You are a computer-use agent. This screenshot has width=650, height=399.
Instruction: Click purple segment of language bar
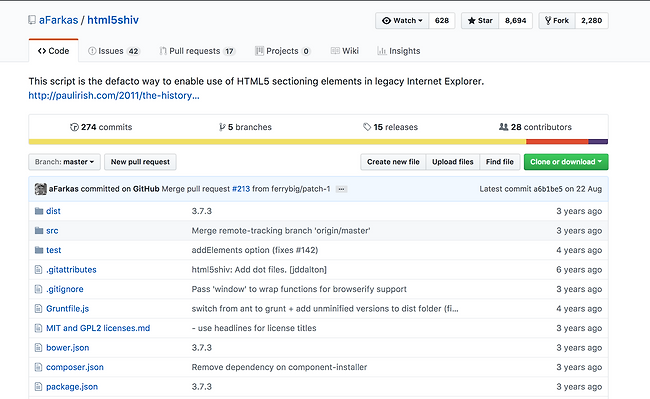[598, 142]
